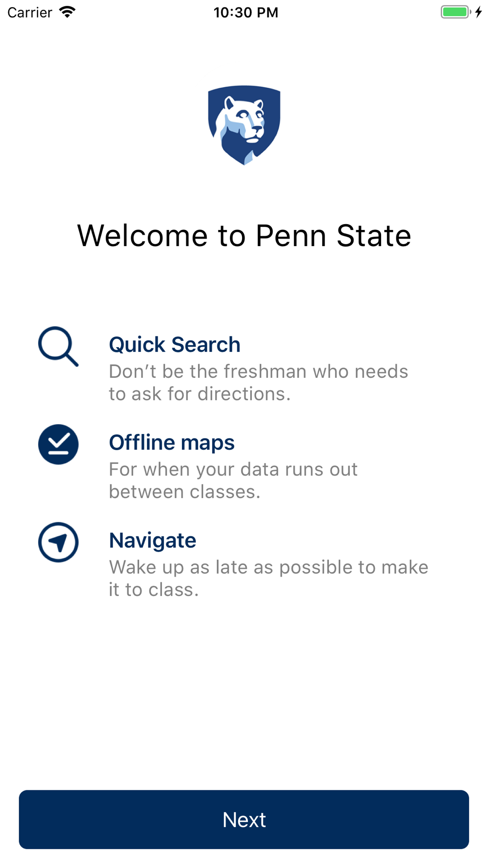Tap the Welcome to Penn State title
The image size is (488, 868).
(x=244, y=236)
